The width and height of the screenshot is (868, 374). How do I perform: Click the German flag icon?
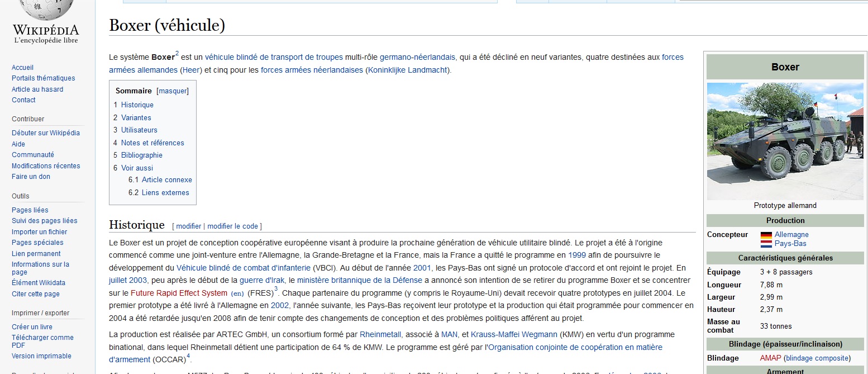coord(766,235)
